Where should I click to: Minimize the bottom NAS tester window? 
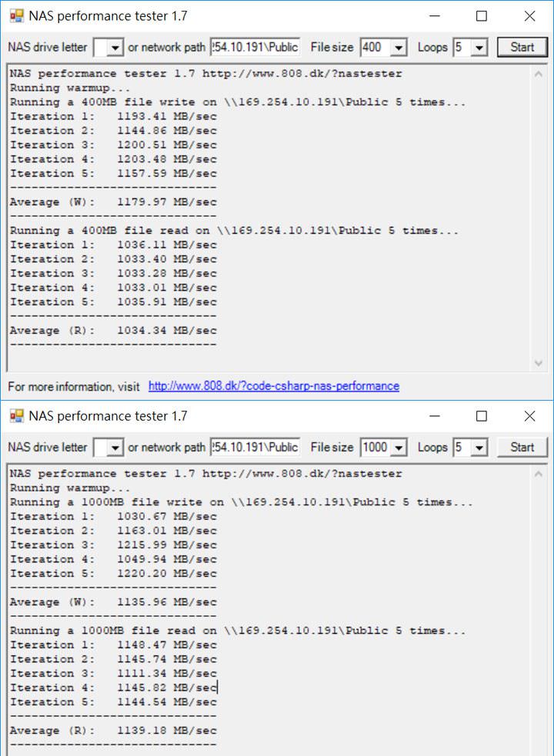(x=435, y=415)
